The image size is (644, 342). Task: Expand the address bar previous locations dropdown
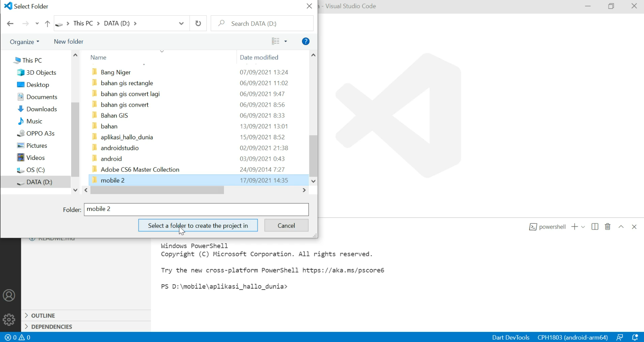click(x=181, y=23)
